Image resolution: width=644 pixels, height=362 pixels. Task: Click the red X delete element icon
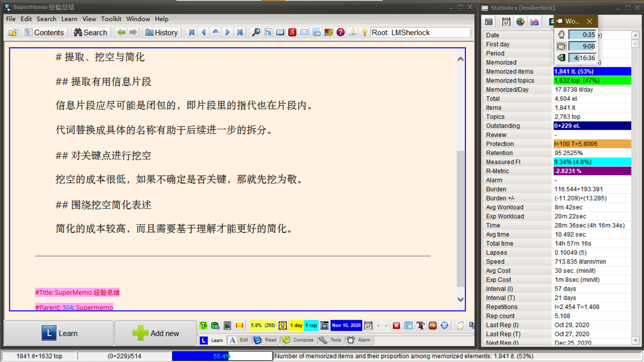pyautogui.click(x=396, y=325)
